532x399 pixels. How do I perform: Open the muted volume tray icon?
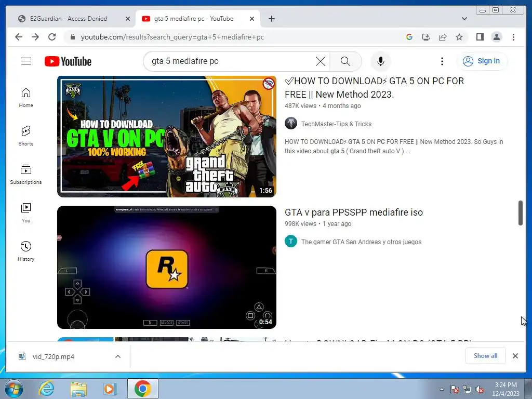tap(480, 389)
